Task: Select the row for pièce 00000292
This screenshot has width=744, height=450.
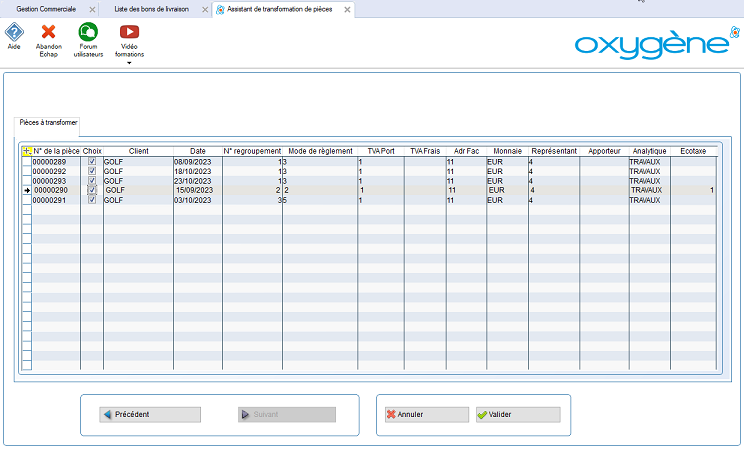Action: (x=49, y=171)
